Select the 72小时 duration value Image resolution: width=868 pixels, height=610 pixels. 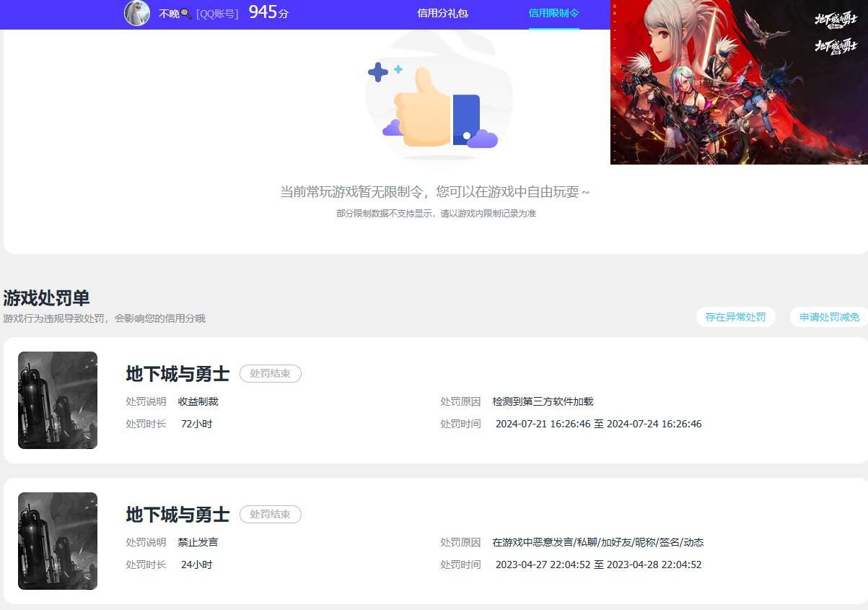coord(196,424)
